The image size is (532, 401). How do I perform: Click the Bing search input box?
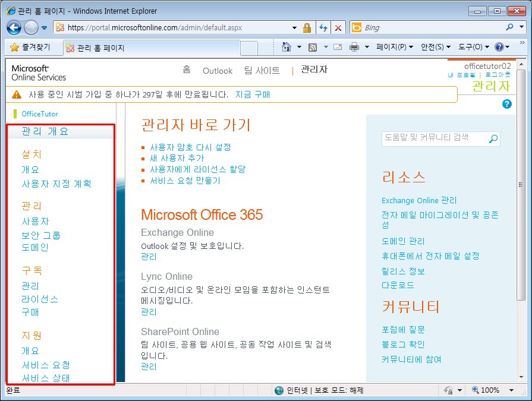click(433, 27)
